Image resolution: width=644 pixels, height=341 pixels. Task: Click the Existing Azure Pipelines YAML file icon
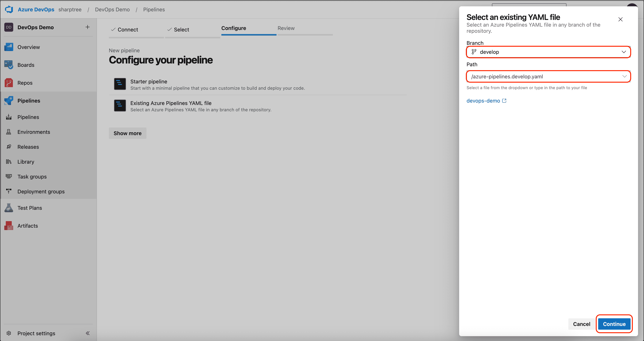coord(120,106)
